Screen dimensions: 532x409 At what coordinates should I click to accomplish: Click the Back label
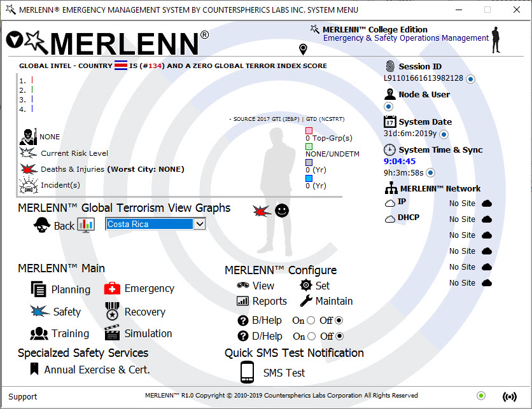(x=64, y=226)
